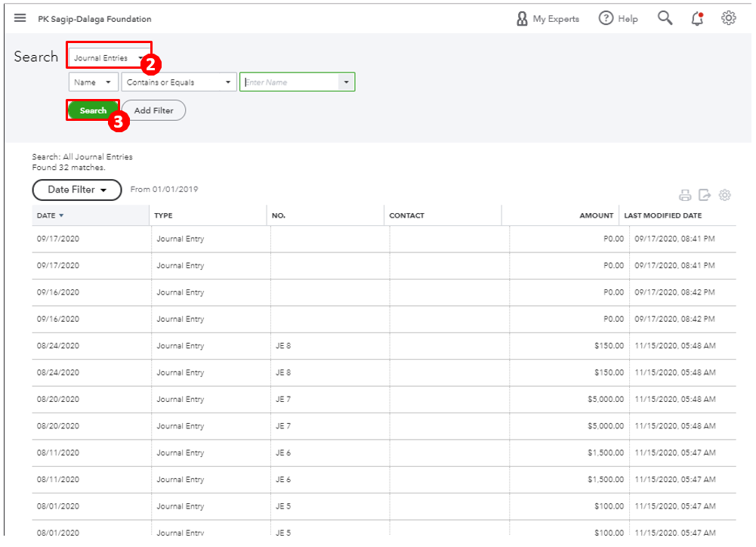
Task: Click 'Found 32 matches.' text
Action: [69, 168]
